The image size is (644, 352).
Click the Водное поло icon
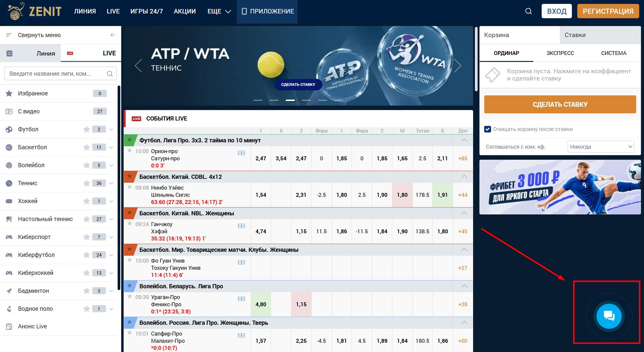click(9, 309)
